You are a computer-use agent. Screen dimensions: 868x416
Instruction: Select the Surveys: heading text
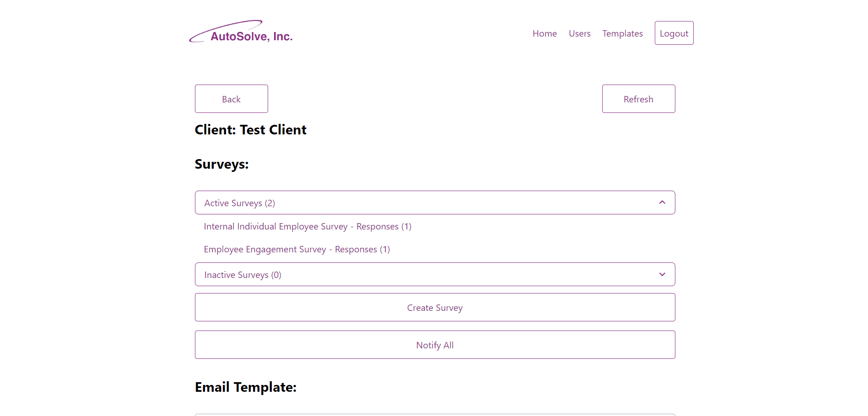221,164
